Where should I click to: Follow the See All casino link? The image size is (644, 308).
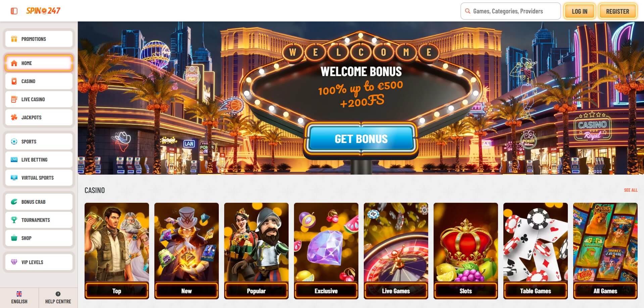[x=631, y=190]
